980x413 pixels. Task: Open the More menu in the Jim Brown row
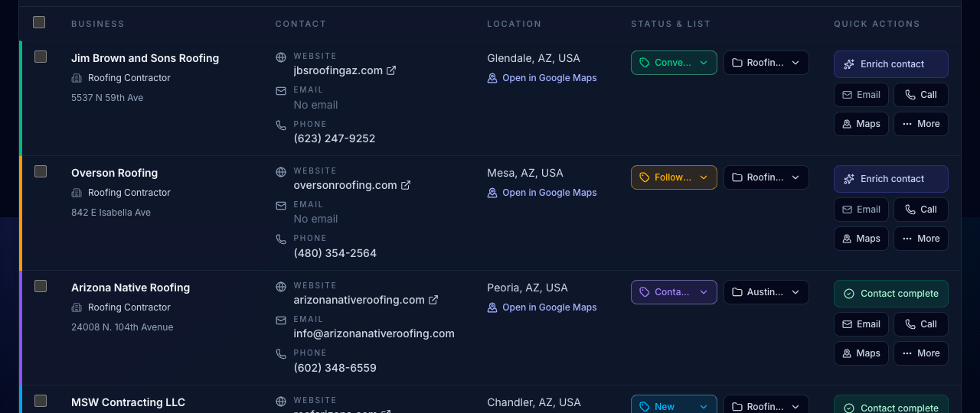tap(921, 124)
